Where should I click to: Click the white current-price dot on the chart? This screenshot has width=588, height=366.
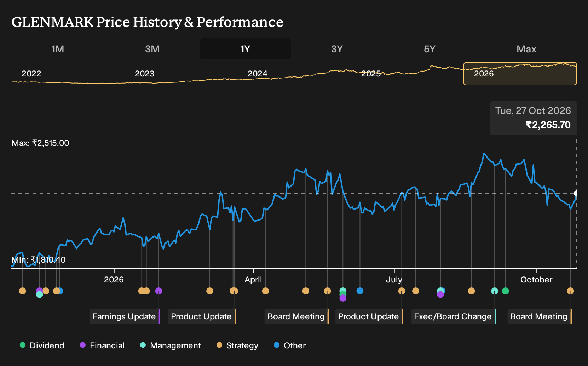pyautogui.click(x=576, y=193)
